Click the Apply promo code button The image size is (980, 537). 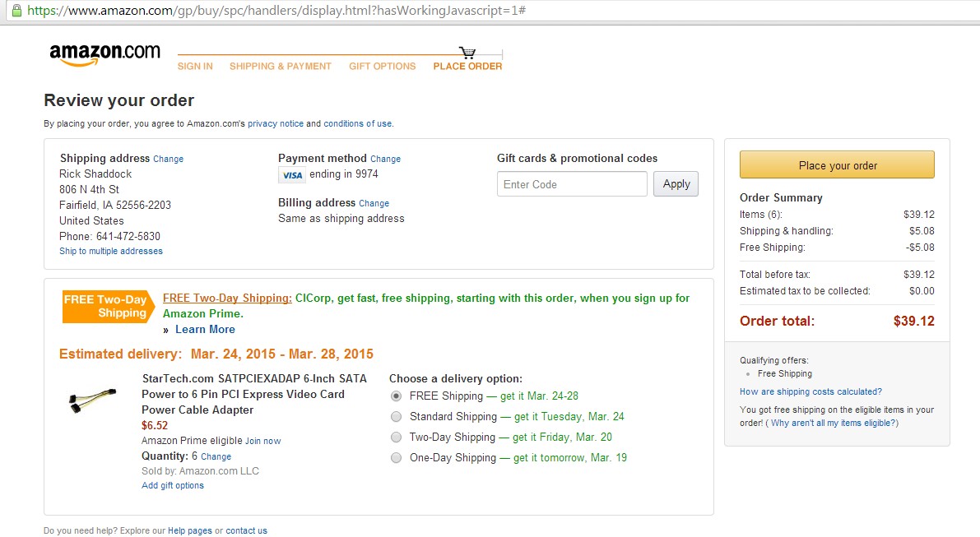pos(676,184)
